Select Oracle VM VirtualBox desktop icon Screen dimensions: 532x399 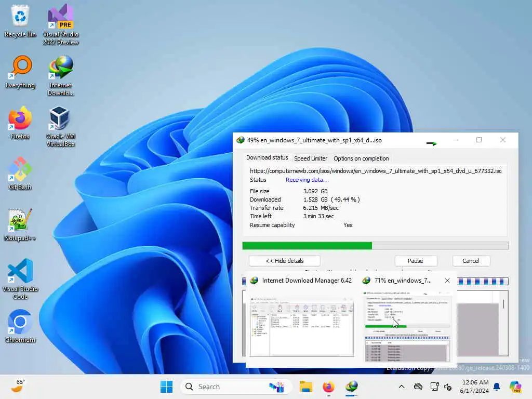pyautogui.click(x=60, y=126)
